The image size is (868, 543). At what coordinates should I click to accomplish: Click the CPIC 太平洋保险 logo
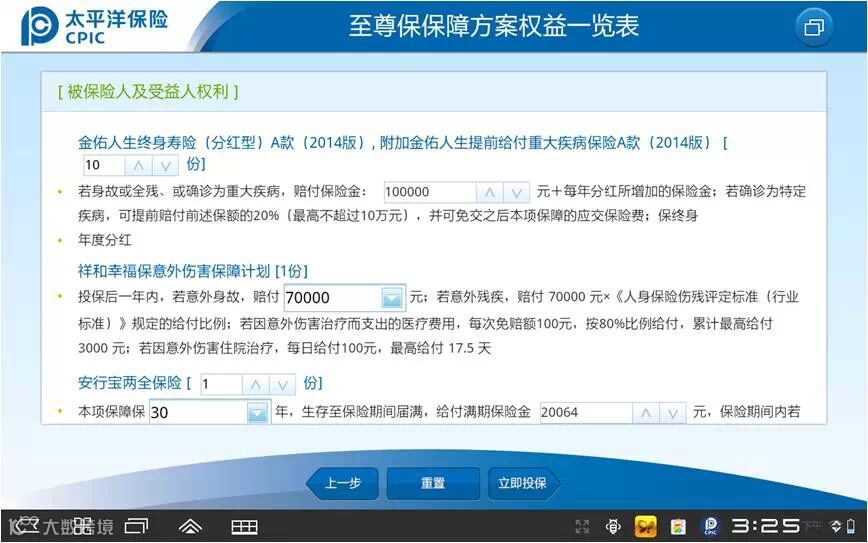point(94,26)
